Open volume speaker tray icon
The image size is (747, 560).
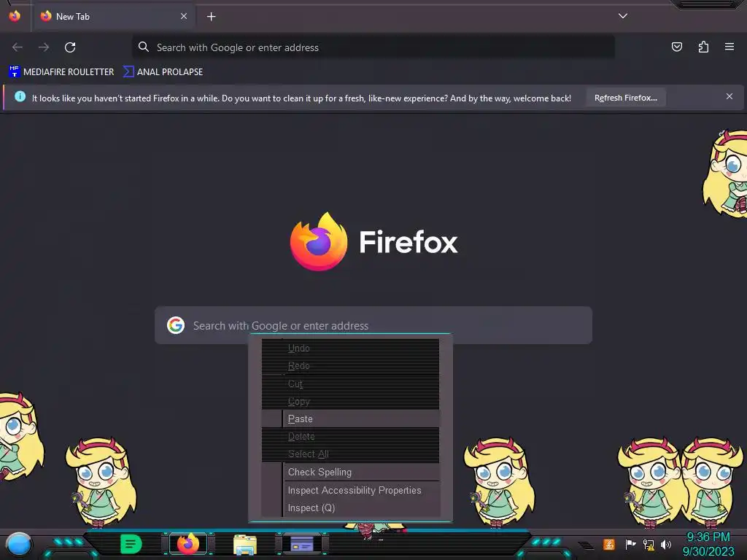click(666, 544)
